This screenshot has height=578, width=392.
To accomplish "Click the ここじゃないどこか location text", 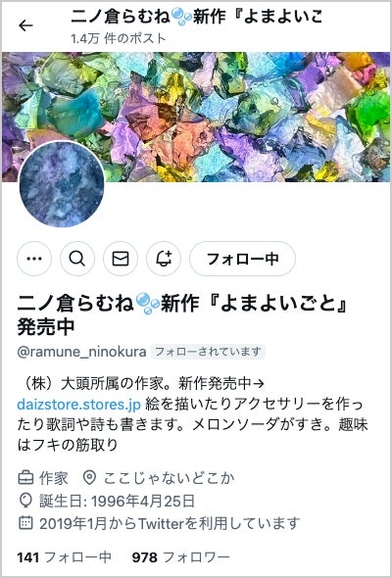I will click(169, 478).
